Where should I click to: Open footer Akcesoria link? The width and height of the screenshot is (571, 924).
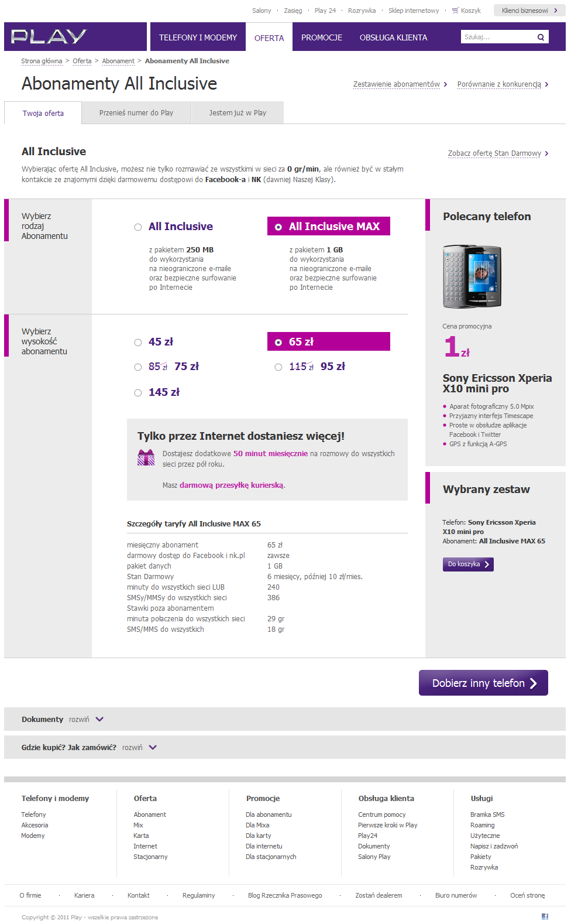tap(35, 825)
